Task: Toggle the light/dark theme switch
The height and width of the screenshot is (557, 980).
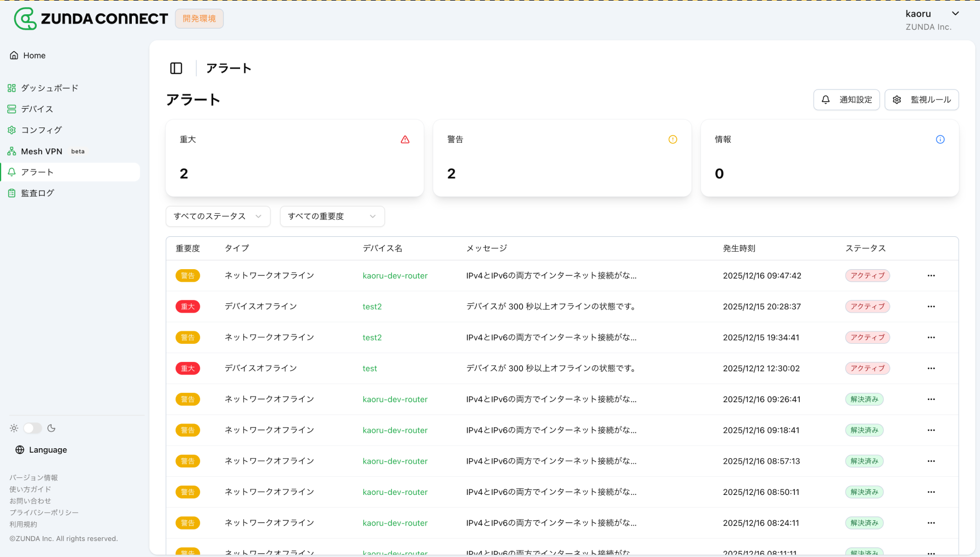Action: click(x=32, y=428)
